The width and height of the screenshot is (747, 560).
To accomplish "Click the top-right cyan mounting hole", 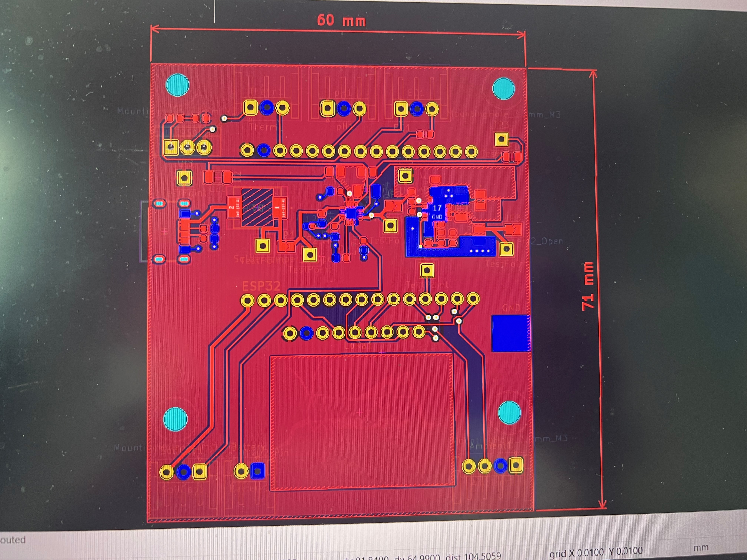I will coord(504,89).
